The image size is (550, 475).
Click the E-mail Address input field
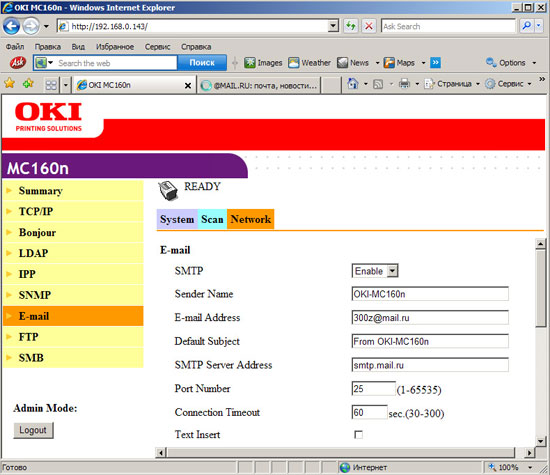click(x=430, y=317)
